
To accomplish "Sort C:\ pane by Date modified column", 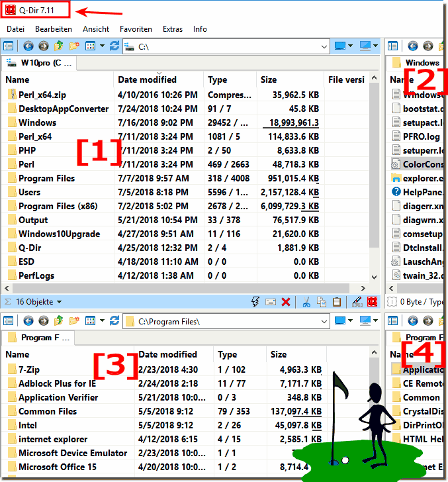I will (158, 79).
